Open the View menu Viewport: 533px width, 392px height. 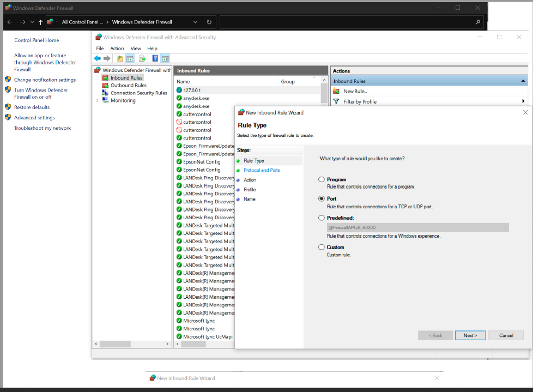coord(135,49)
